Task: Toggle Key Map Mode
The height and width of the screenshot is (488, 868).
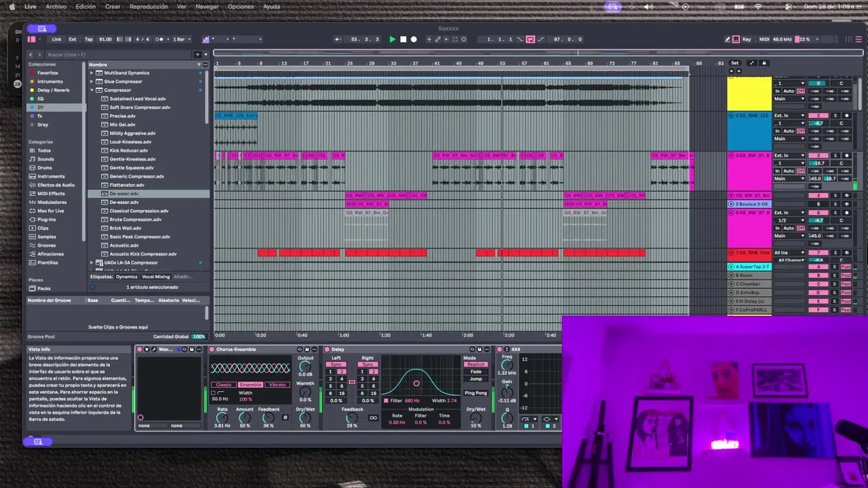Action: tap(747, 39)
